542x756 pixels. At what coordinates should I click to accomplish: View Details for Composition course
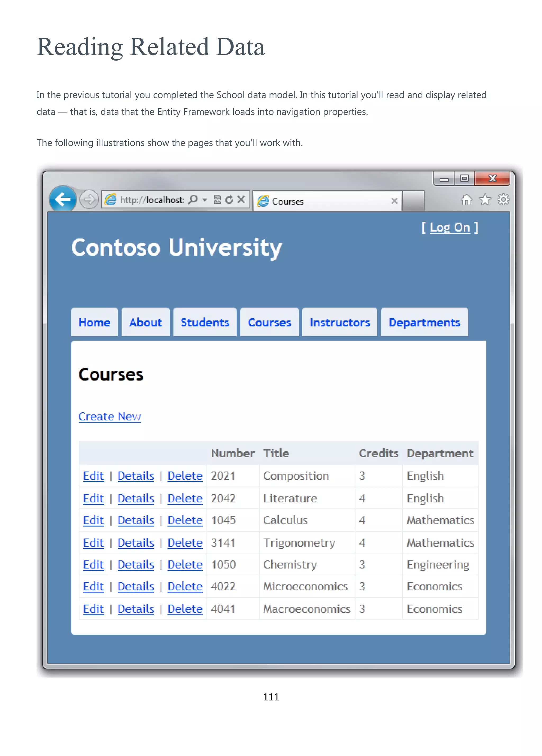pos(136,476)
